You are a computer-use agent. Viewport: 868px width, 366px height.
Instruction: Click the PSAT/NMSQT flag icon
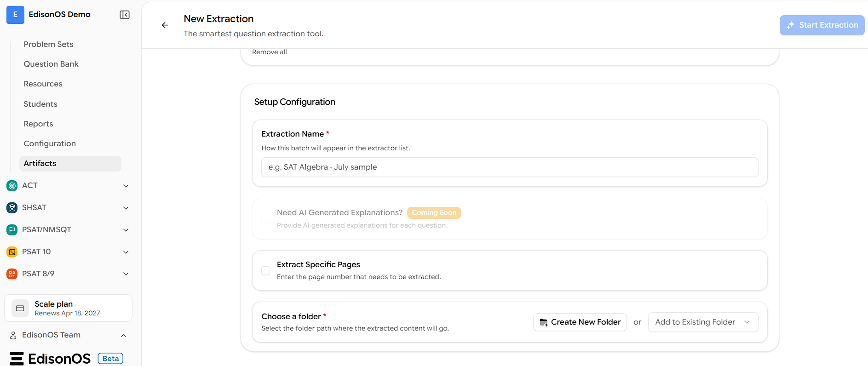point(12,230)
